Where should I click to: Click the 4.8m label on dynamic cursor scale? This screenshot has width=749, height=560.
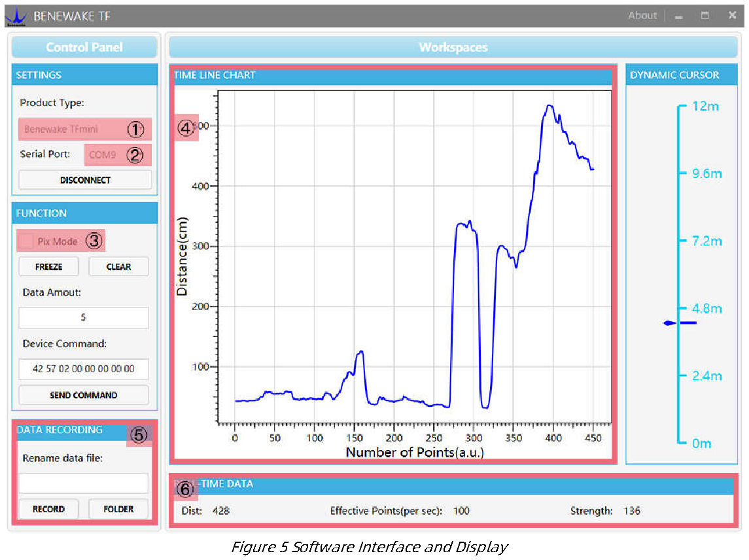(x=707, y=309)
